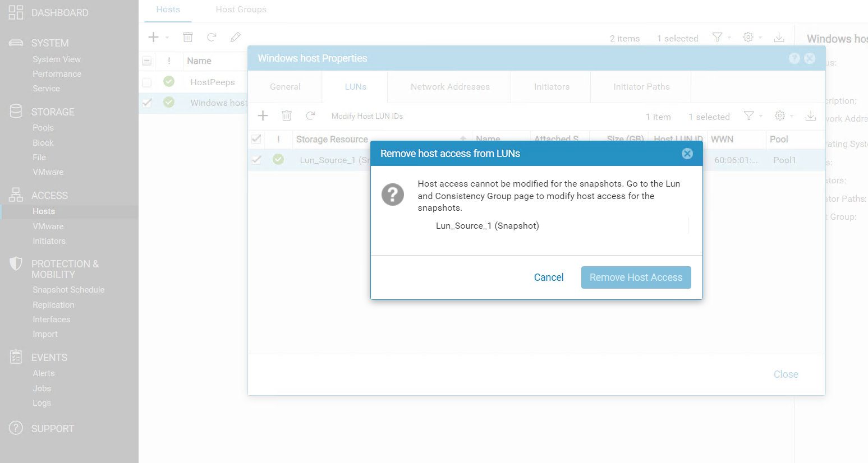Open help for the Windows host Properties dialog
This screenshot has height=463, width=868.
[x=794, y=58]
